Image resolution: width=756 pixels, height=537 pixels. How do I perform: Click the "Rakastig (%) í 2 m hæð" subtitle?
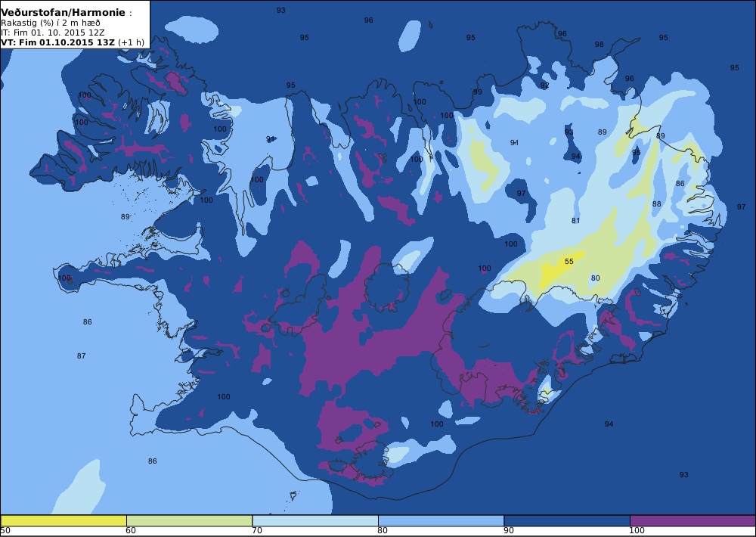point(51,23)
